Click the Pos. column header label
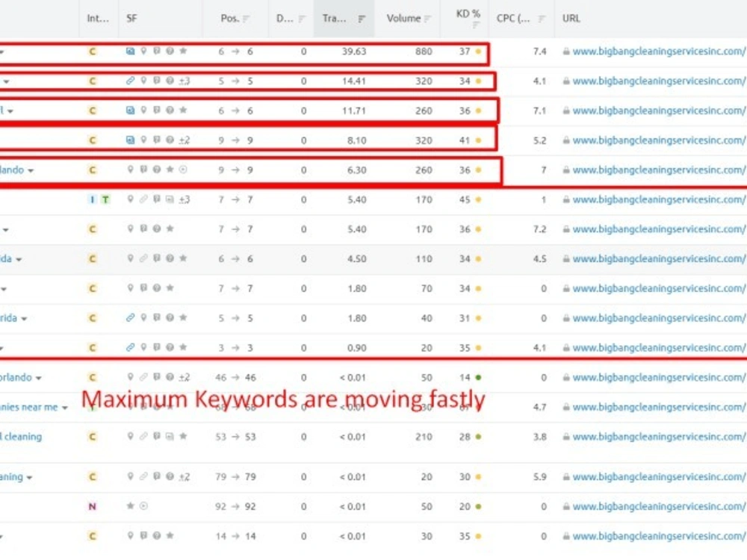This screenshot has height=560, width=747. tap(229, 19)
